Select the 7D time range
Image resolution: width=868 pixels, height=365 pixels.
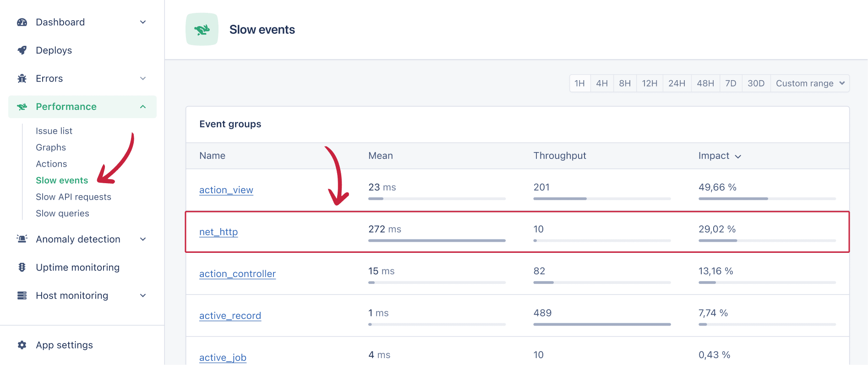tap(731, 83)
